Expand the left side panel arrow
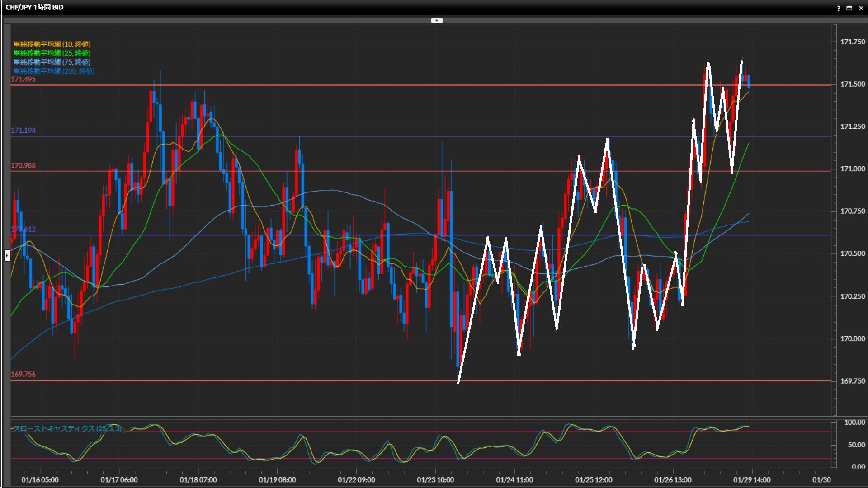868x488 pixels. point(7,256)
